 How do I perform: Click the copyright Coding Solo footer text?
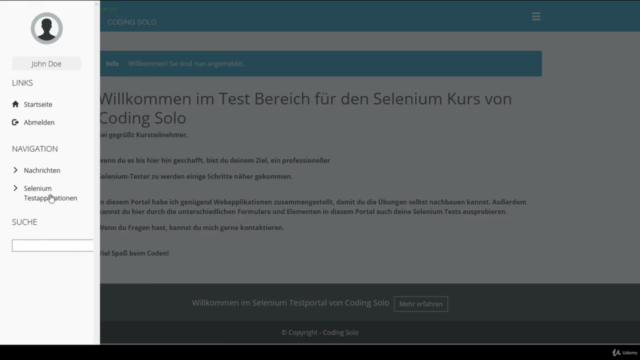[320, 333]
